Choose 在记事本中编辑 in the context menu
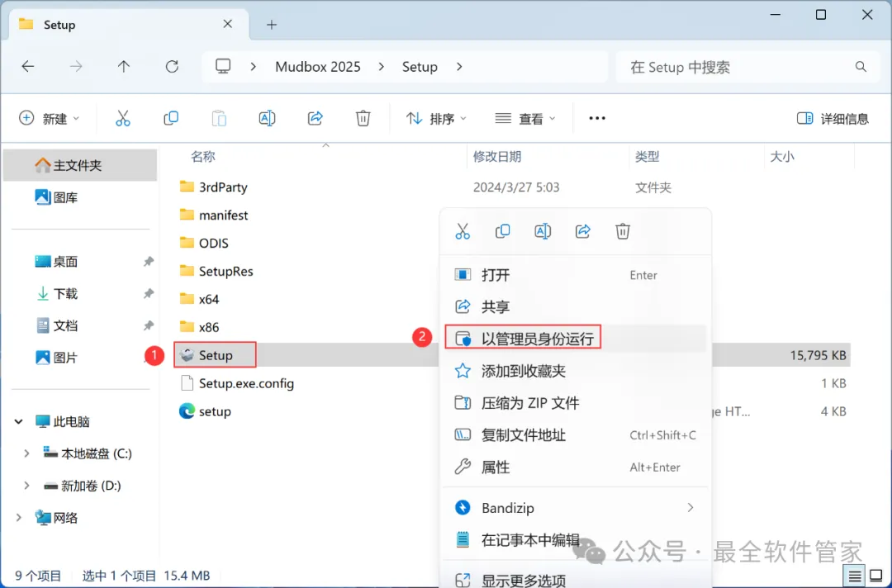892x588 pixels. [x=575, y=539]
